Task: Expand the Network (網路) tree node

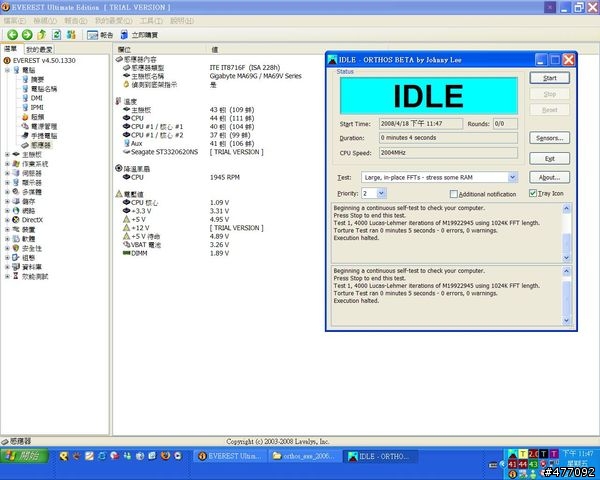Action: point(7,211)
